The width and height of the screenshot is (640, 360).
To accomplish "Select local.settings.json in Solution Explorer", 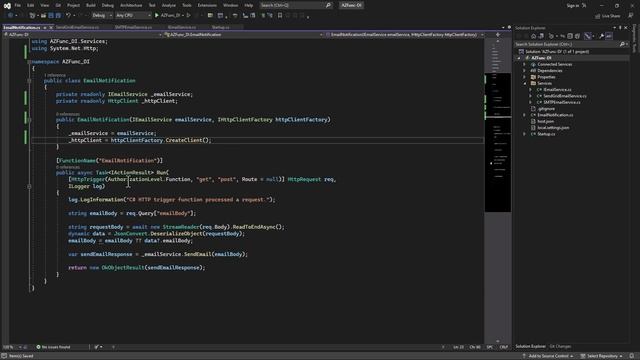I will pyautogui.click(x=553, y=128).
